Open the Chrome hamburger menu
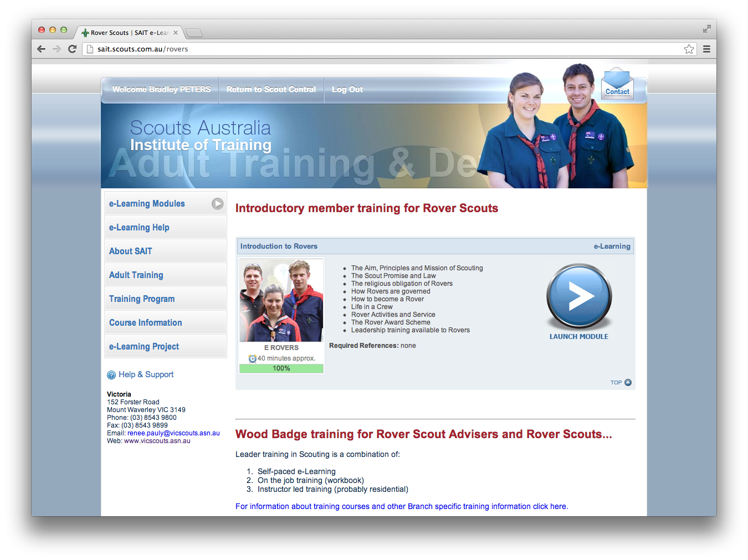 click(706, 49)
